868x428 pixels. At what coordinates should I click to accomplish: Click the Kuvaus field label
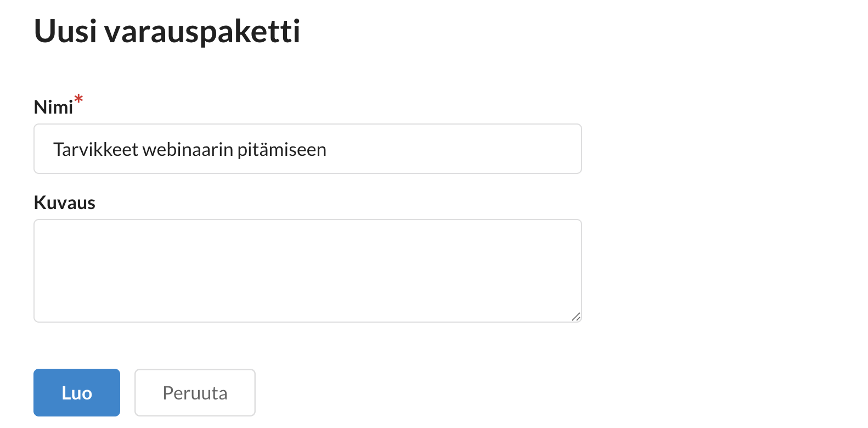[65, 203]
